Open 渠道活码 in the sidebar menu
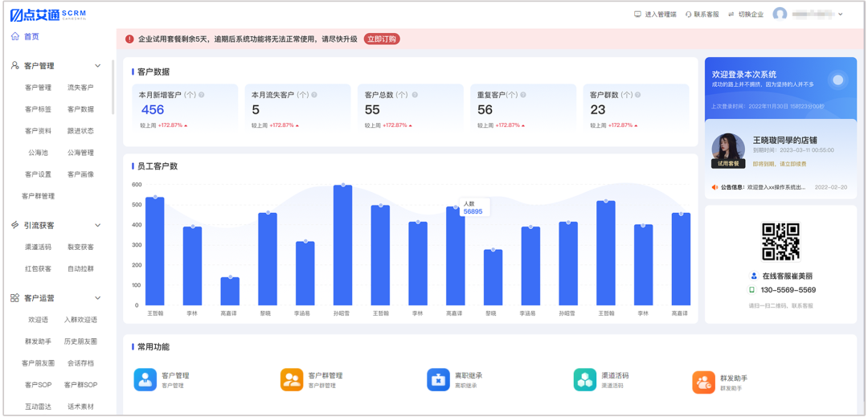 click(x=39, y=247)
